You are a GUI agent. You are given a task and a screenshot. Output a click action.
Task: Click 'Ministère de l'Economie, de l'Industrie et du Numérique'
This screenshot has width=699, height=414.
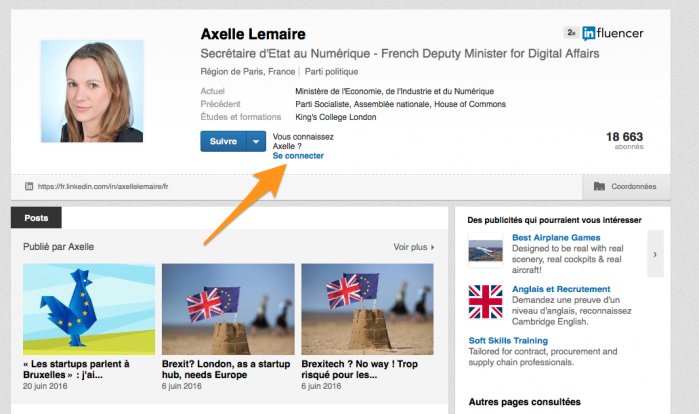395,91
